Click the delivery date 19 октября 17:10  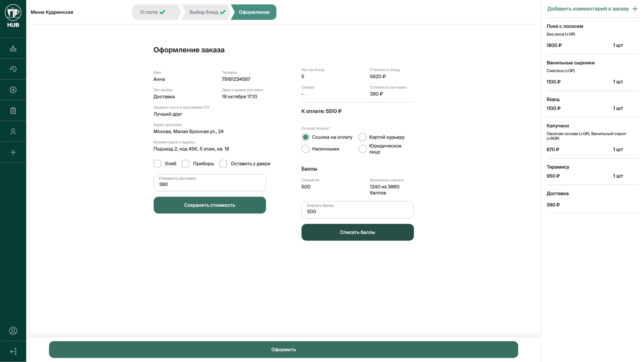239,97
